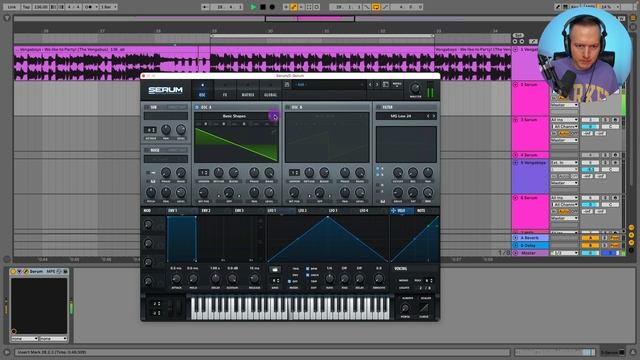
Task: Toggle OSC A power switch
Action: 197,107
